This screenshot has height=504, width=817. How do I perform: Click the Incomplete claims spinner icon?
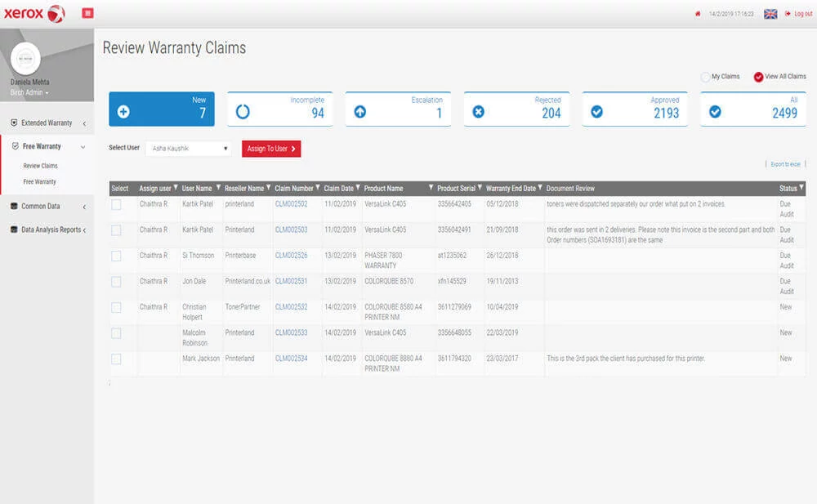[x=243, y=112]
